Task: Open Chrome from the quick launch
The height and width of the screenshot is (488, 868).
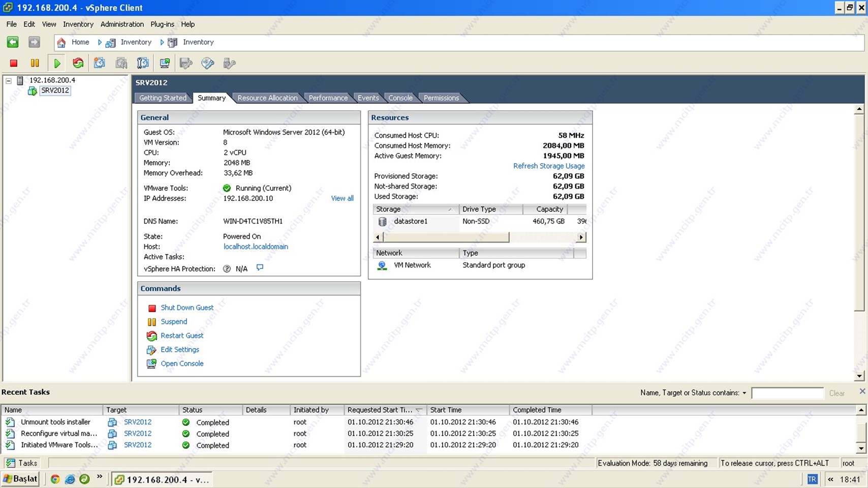Action: pyautogui.click(x=55, y=479)
